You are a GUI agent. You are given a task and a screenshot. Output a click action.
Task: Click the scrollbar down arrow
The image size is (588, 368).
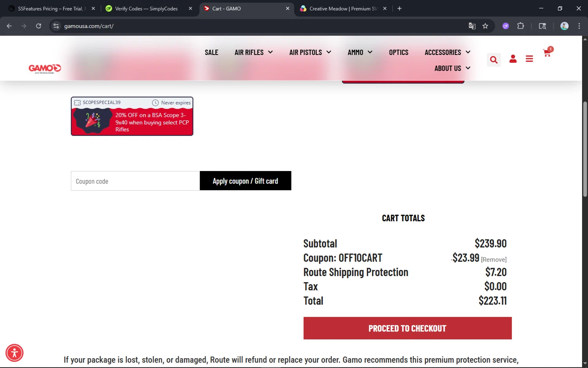[x=585, y=364]
